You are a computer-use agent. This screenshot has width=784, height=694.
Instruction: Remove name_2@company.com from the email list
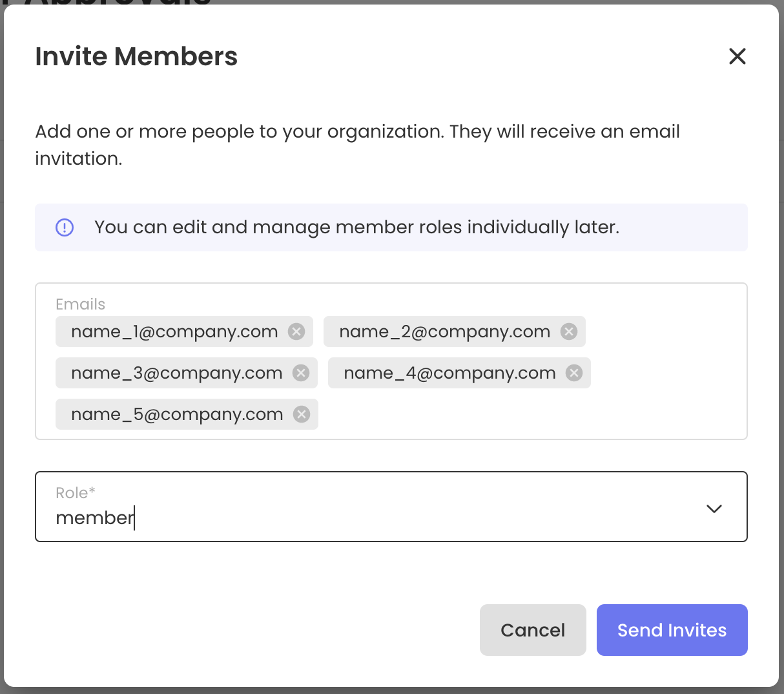569,331
